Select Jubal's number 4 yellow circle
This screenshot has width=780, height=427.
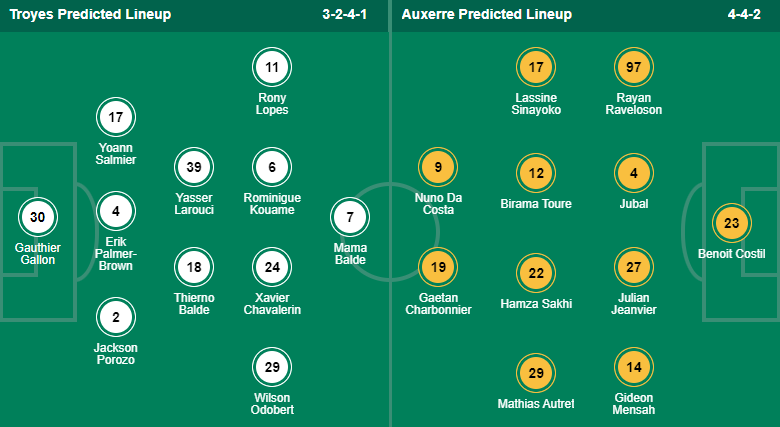pos(633,173)
